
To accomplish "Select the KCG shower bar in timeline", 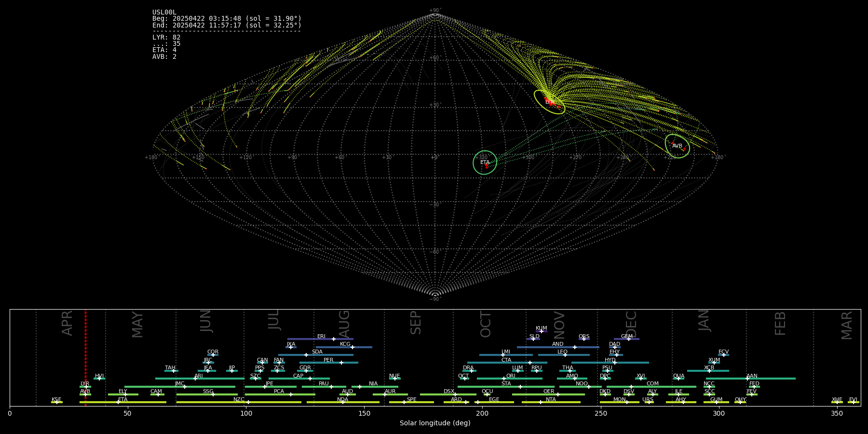I will (x=344, y=347).
